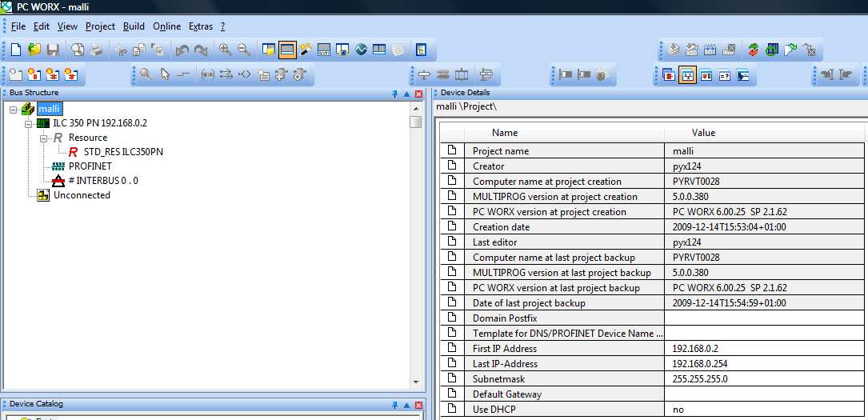Collapse the malli project root node
Viewport: 868px width, 420px height.
[14, 110]
